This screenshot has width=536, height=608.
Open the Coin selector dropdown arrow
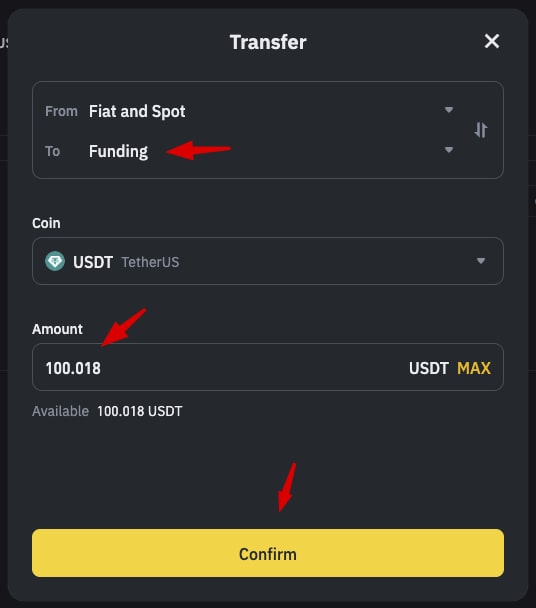(x=481, y=261)
